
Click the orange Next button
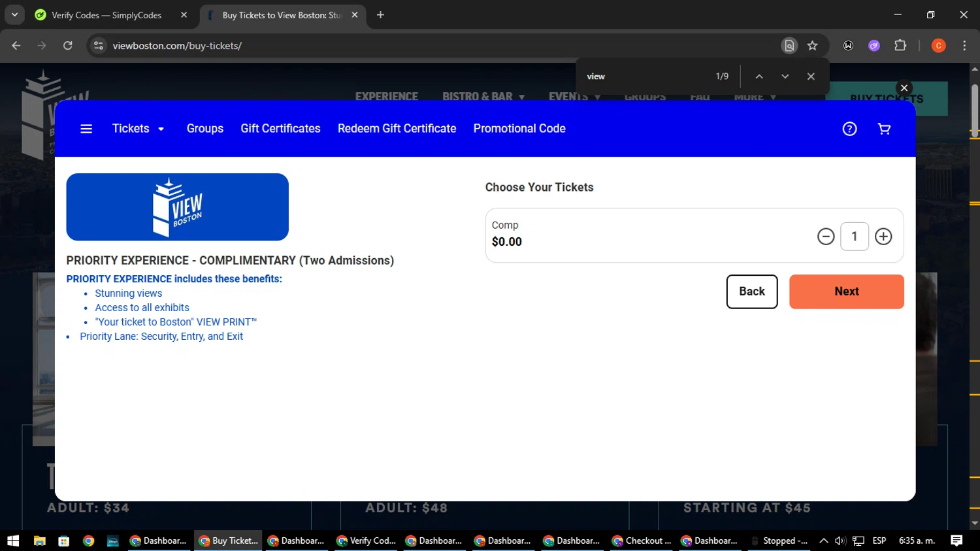tap(847, 292)
